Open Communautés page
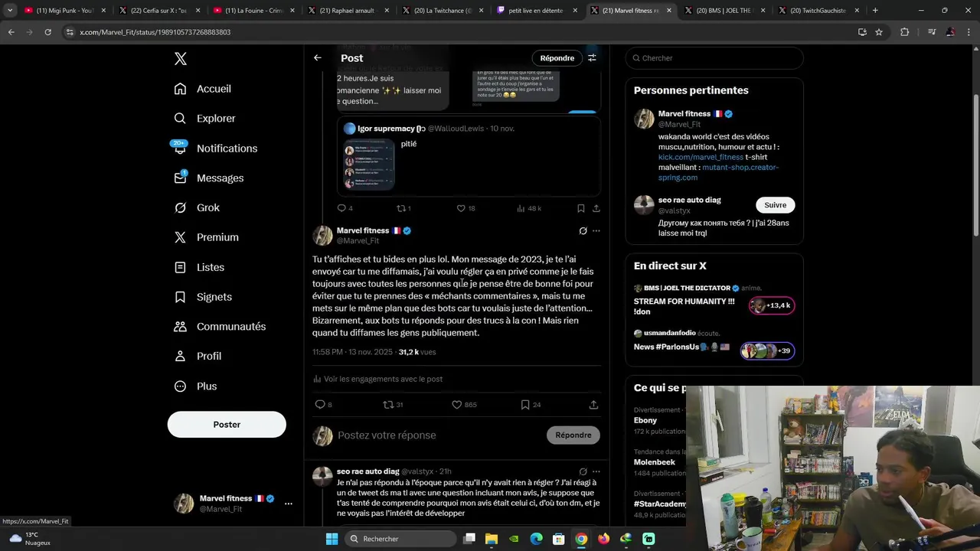 point(220,327)
